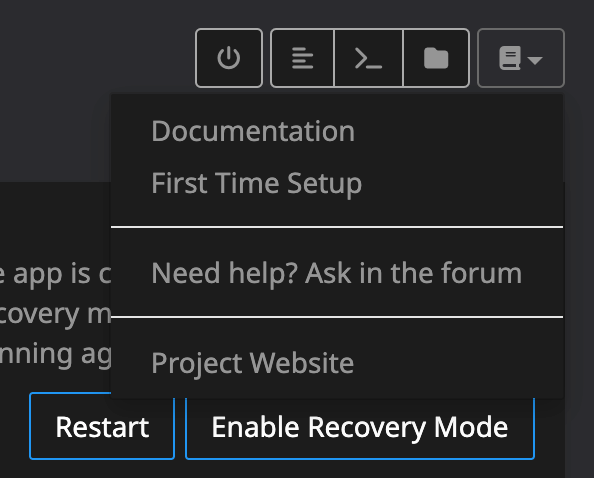Browse app files using folder button
The height and width of the screenshot is (478, 594).
pos(436,58)
